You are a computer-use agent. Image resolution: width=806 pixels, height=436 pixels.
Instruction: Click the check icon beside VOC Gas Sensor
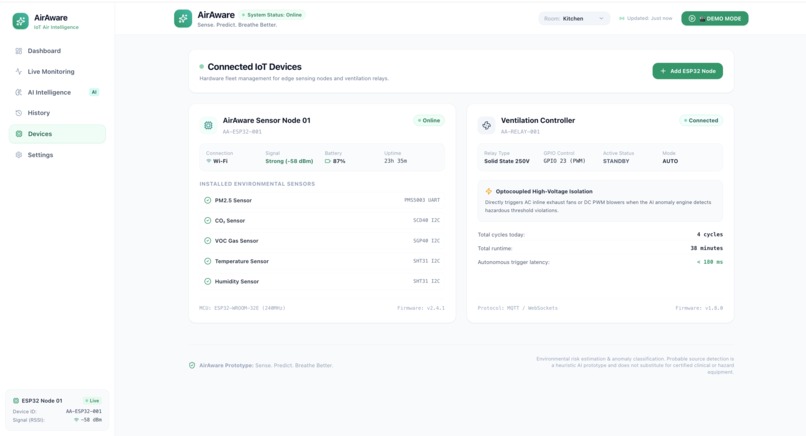208,241
